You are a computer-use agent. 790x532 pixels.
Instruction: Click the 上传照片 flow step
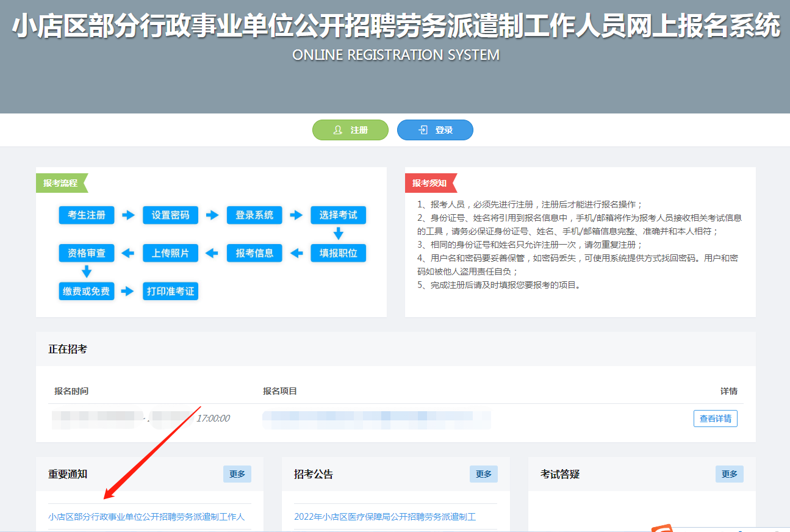click(170, 253)
